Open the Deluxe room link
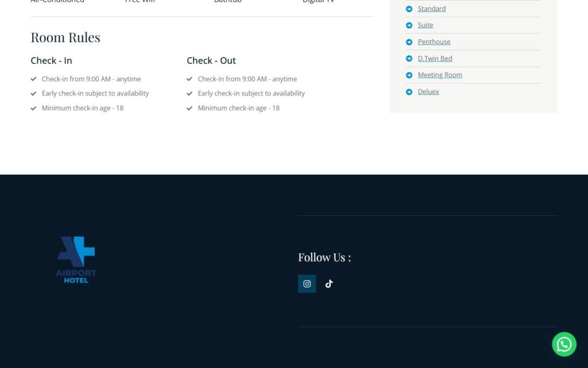588x368 pixels. tap(428, 91)
